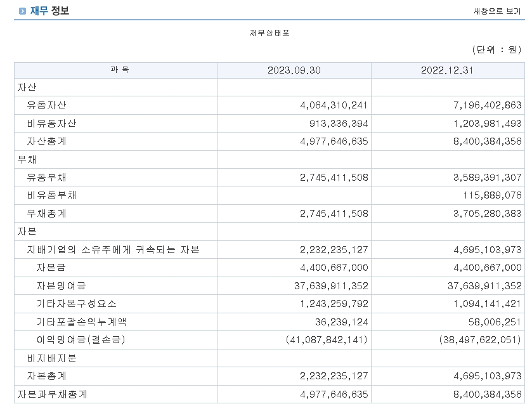Select the 기타포괄손익누계액 row label
Screen dimensions: 532x411
click(81, 322)
